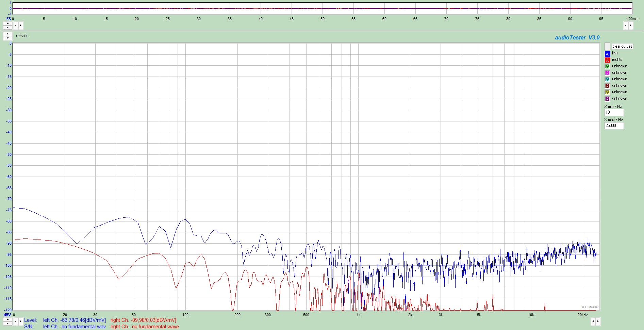Toggle the olive unknown curve marker
The height and width of the screenshot is (330, 644).
pos(607,93)
